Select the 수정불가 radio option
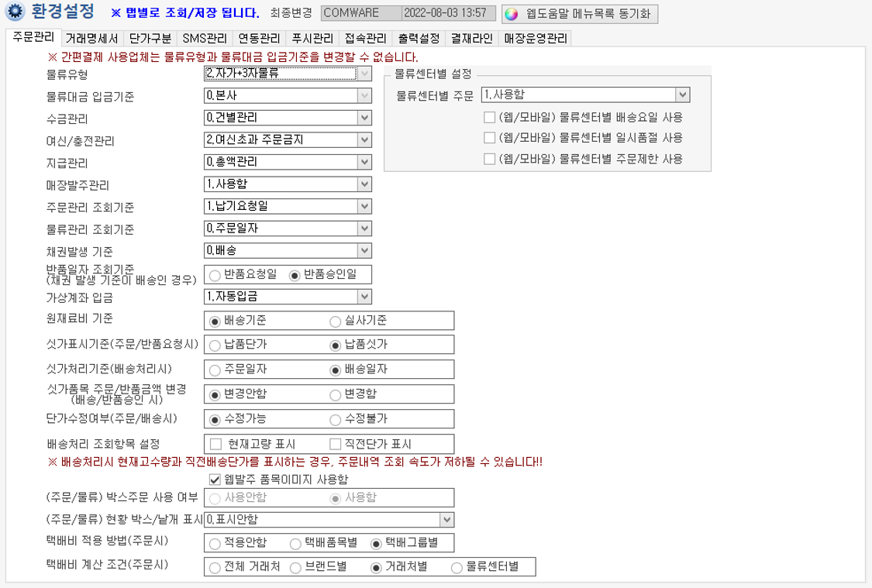Screen dimensions: 872x588 (x=335, y=420)
